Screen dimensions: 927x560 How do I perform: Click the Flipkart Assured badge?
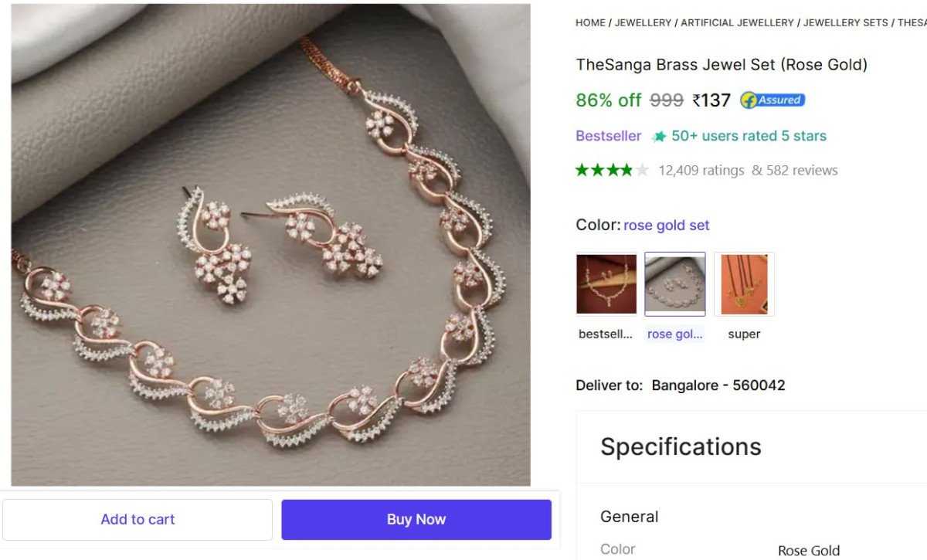pyautogui.click(x=772, y=100)
